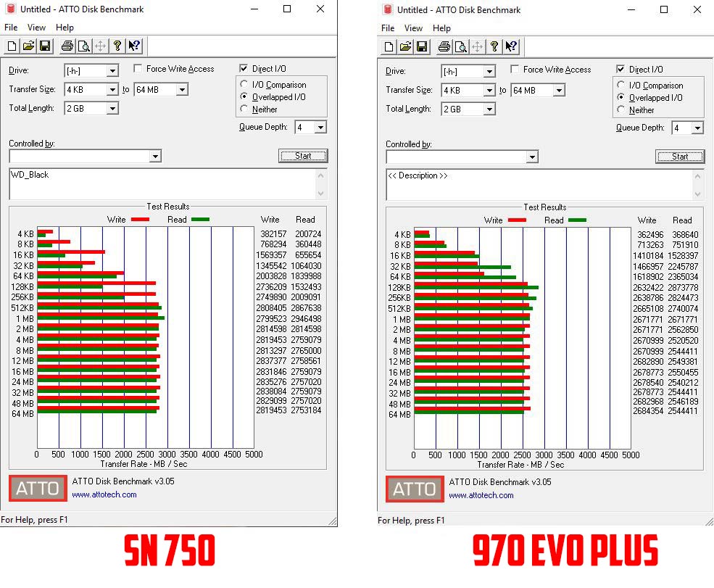Open Controlled by dropdown in 970 EVO Plus window

pos(532,157)
